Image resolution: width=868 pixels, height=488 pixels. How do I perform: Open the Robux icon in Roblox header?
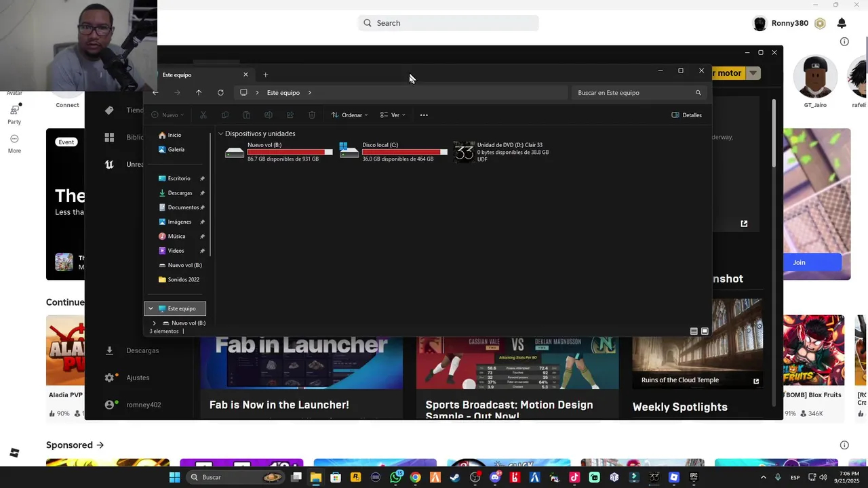(820, 23)
